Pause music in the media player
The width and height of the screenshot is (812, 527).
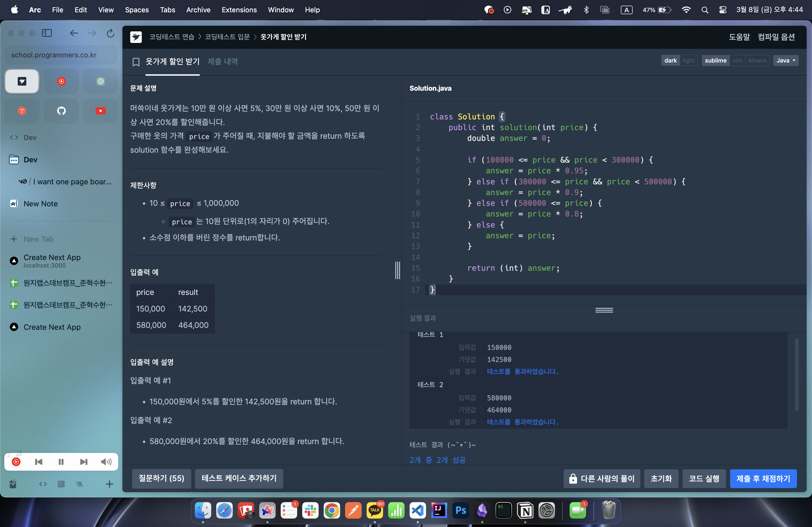tap(61, 462)
